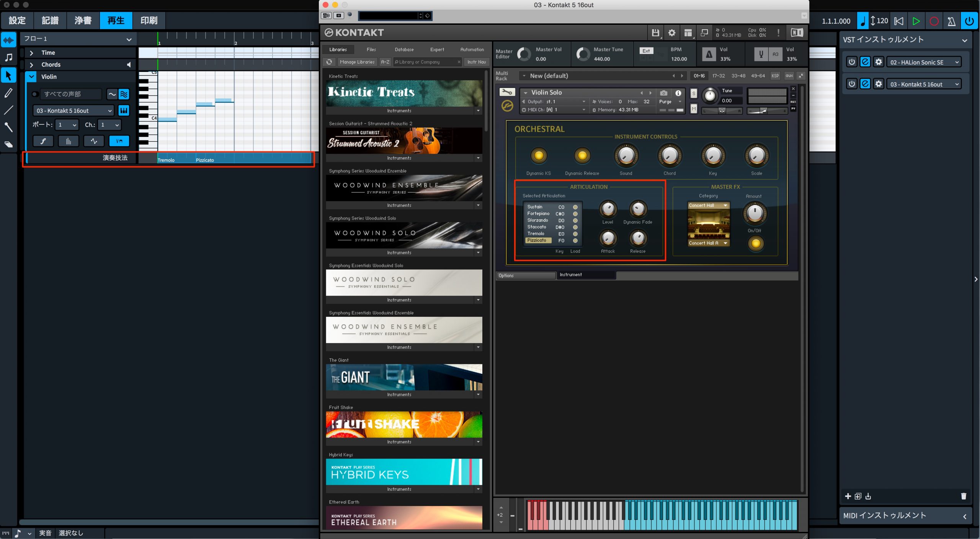Switch to the 記譜 mode tab
The image size is (980, 539).
50,20
